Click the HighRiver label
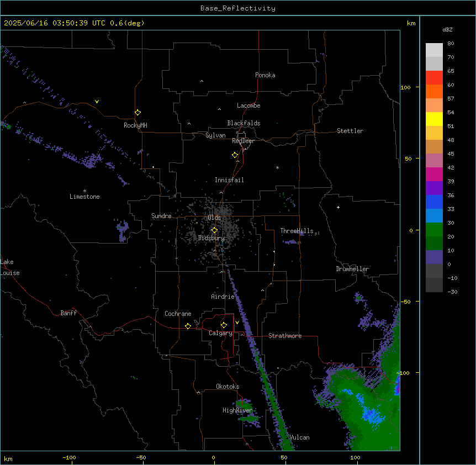Image resolution: width=476 pixels, height=465 pixels. pyautogui.click(x=237, y=410)
